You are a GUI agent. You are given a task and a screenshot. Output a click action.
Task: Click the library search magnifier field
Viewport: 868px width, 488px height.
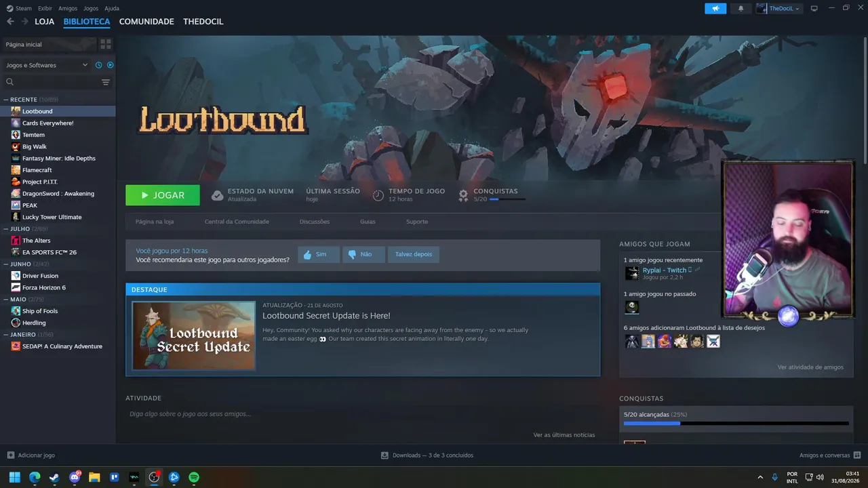click(x=51, y=82)
